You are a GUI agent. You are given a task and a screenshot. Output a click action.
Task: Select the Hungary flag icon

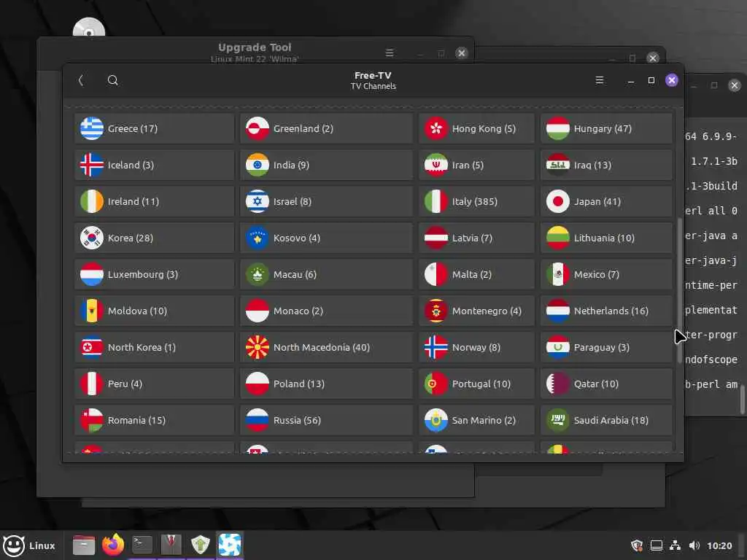[558, 128]
